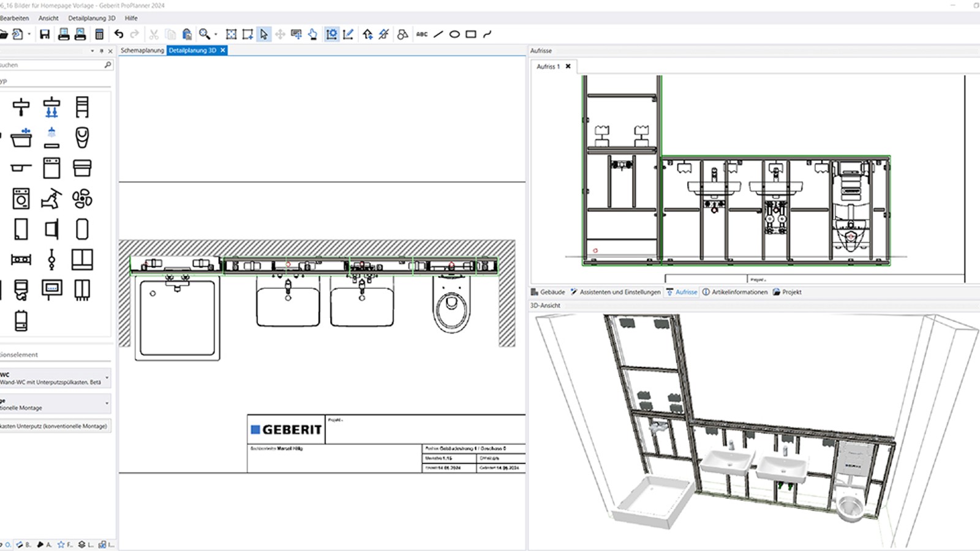Open the Gebäude panel button
The image size is (980, 551).
coord(550,292)
